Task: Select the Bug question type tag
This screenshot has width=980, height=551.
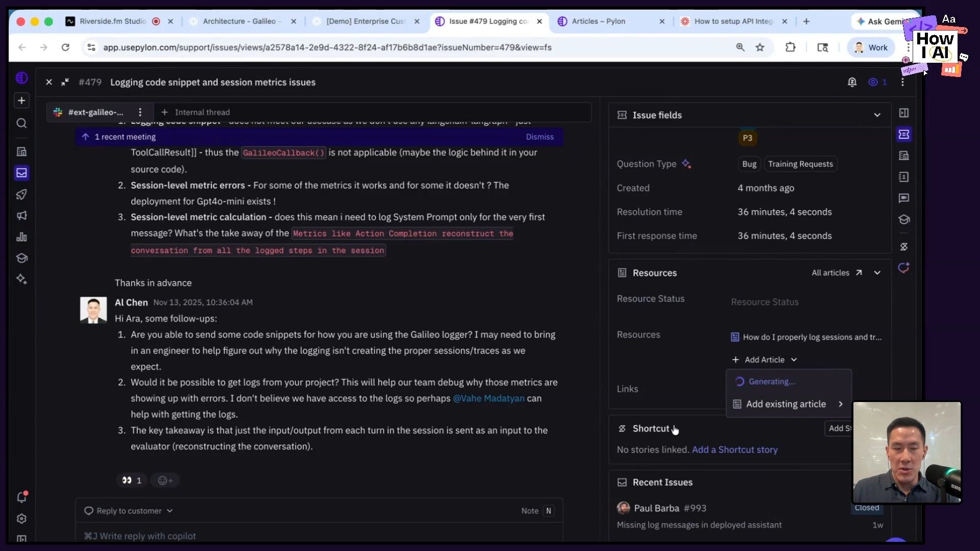Action: tap(749, 164)
